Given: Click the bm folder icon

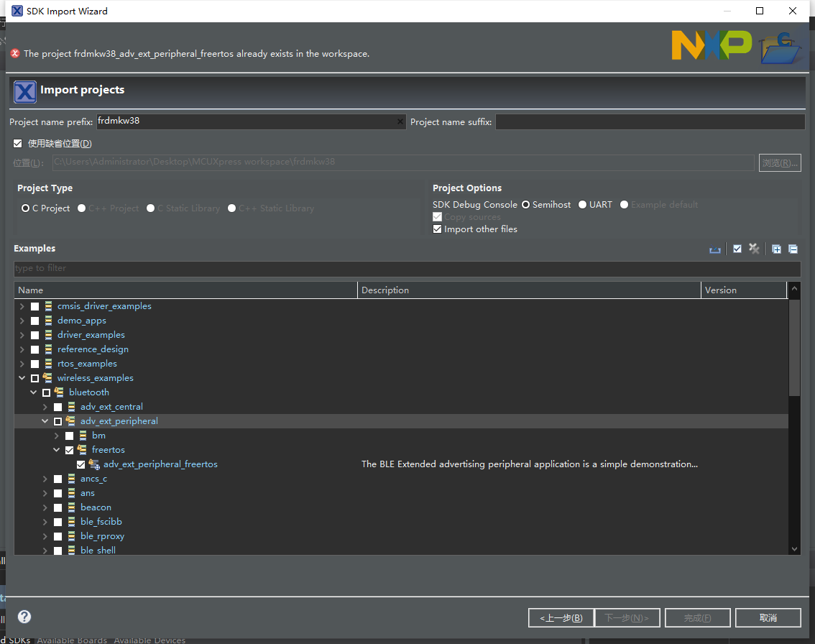Looking at the screenshot, I should (x=83, y=436).
